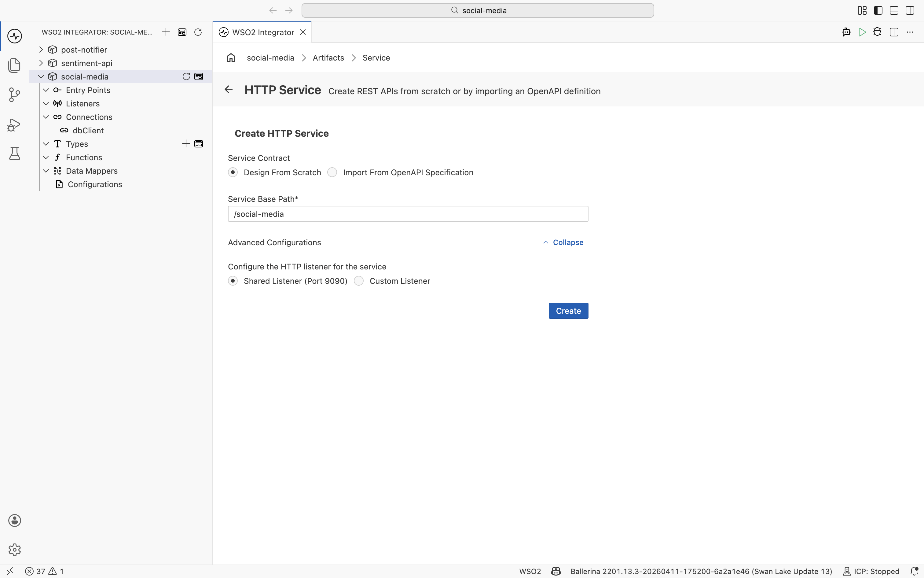This screenshot has height=578, width=924.
Task: Refresh the social-media project row
Action: tap(186, 76)
